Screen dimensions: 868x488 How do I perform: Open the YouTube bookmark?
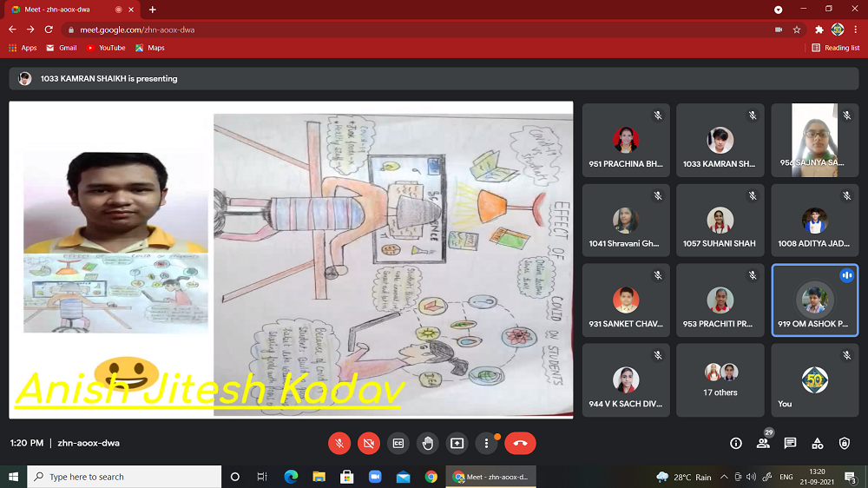pyautogui.click(x=106, y=48)
